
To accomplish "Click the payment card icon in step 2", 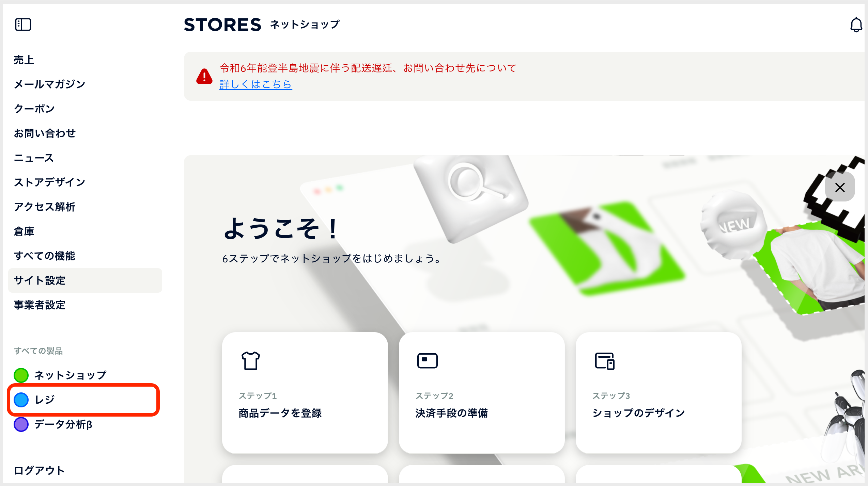I will (x=427, y=361).
